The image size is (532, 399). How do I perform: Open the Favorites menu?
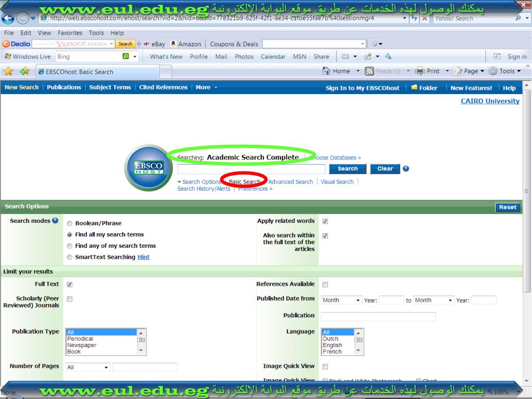pyautogui.click(x=70, y=33)
